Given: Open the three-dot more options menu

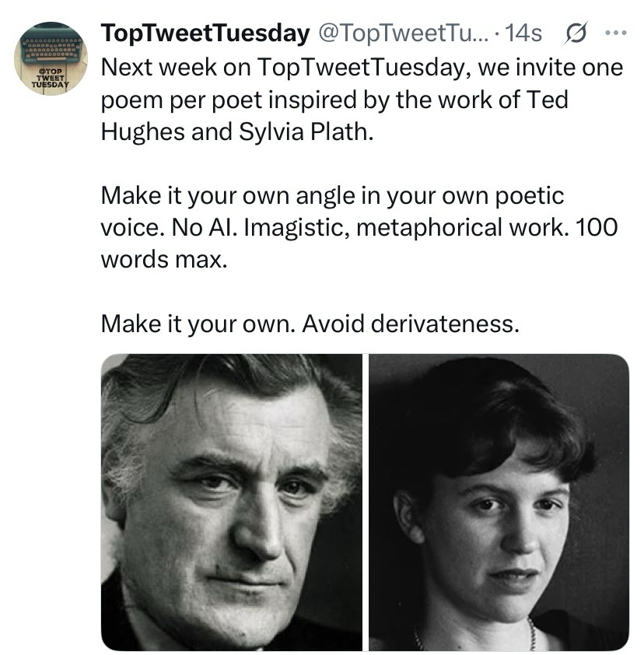Looking at the screenshot, I should click(x=615, y=33).
